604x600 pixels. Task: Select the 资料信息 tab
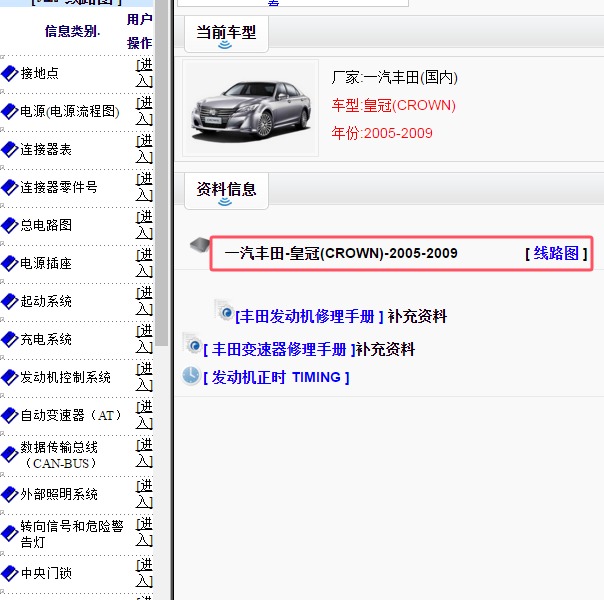226,191
